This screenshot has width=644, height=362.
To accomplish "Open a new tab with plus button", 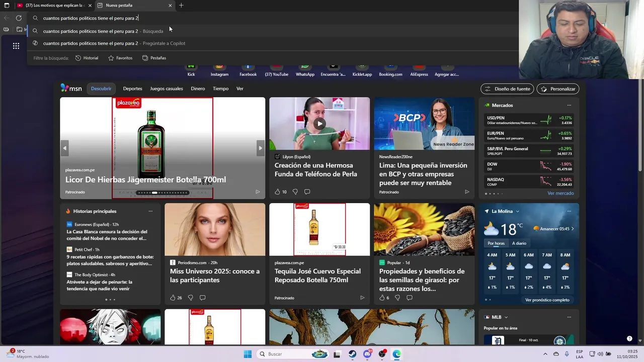I will (181, 6).
